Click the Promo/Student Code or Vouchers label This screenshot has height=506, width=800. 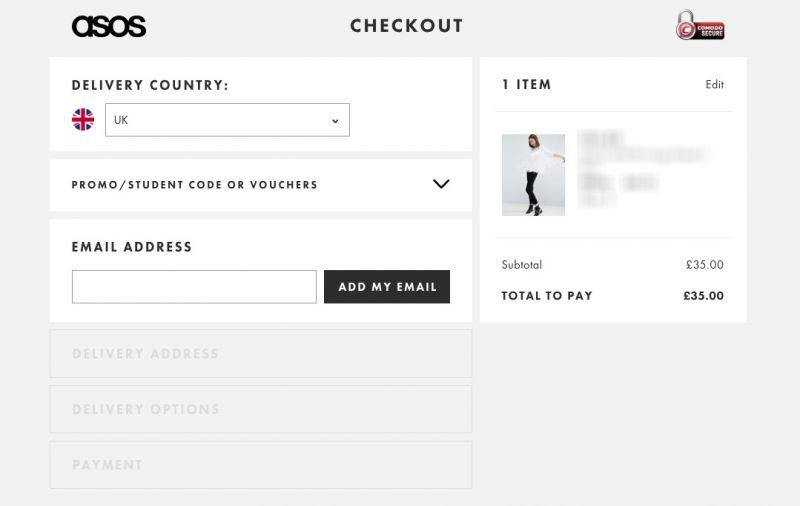194,185
